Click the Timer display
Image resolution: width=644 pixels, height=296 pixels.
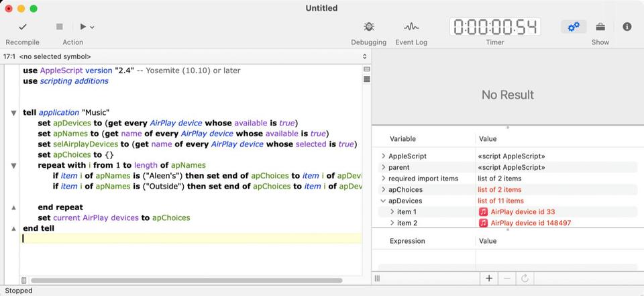coord(495,27)
